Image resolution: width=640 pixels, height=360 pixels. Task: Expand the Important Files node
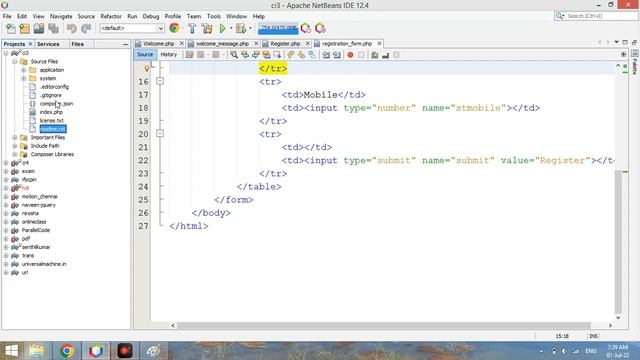15,138
